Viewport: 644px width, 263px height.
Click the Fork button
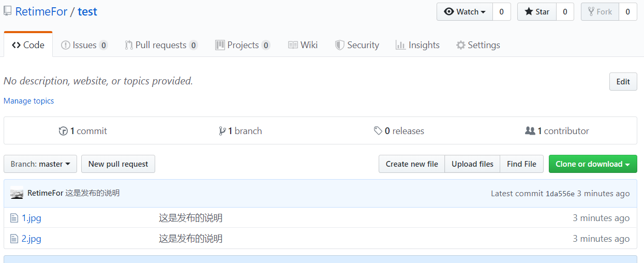coord(600,11)
